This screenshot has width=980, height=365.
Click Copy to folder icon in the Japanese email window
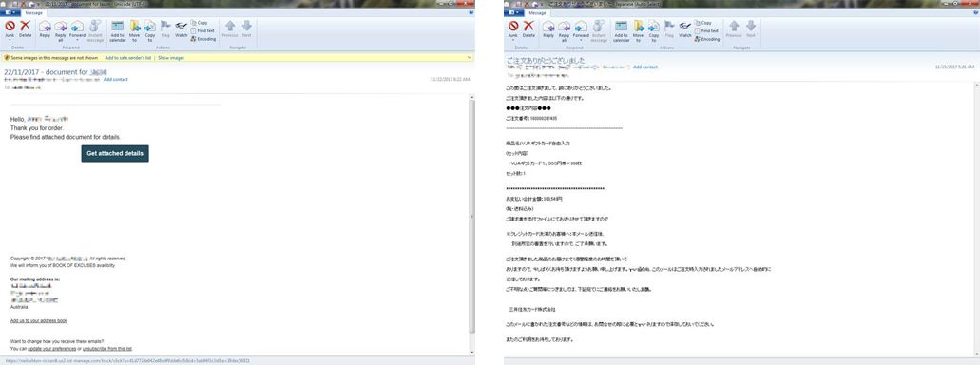(x=654, y=27)
